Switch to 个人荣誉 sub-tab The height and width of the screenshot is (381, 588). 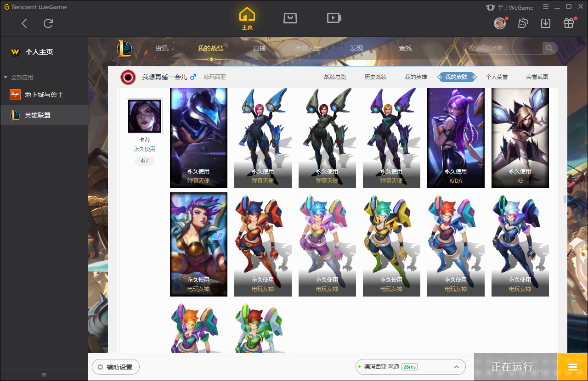[x=497, y=77]
